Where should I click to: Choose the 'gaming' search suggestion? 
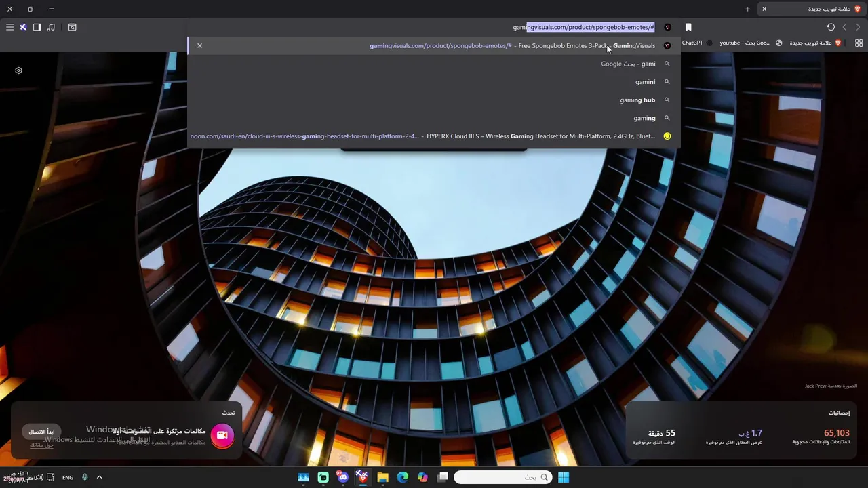(x=434, y=118)
